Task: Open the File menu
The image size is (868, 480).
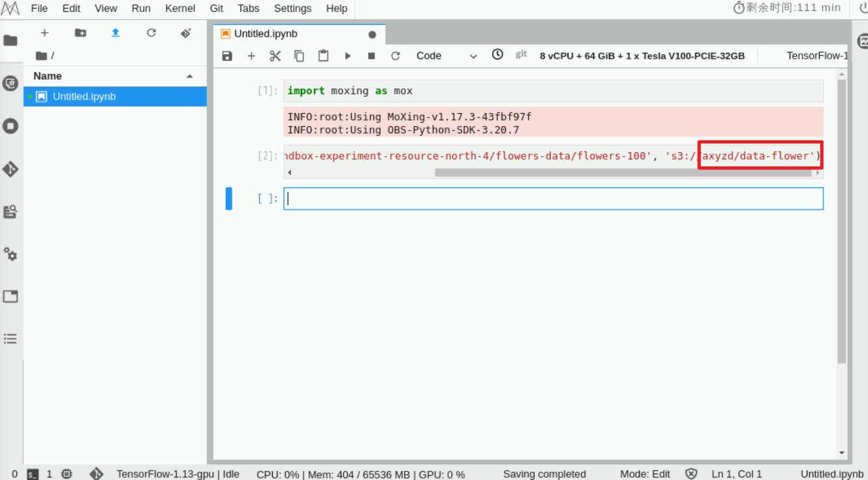Action: [x=39, y=8]
